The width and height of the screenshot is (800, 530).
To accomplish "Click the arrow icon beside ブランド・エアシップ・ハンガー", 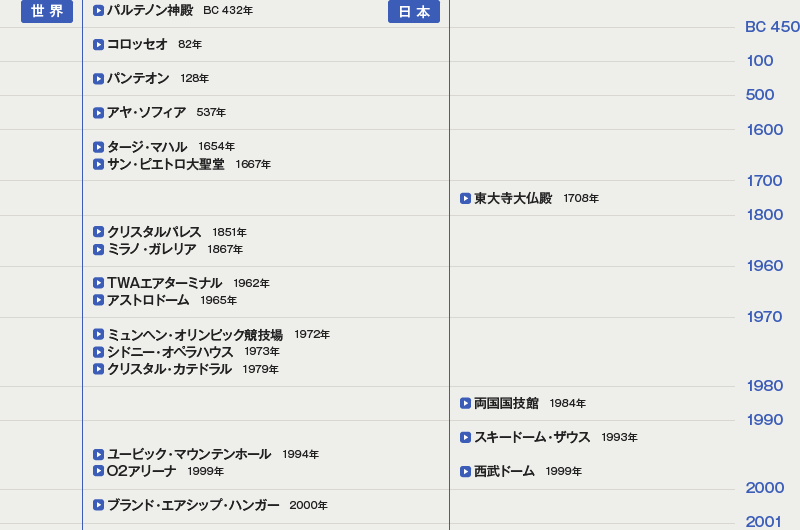I will (98, 505).
